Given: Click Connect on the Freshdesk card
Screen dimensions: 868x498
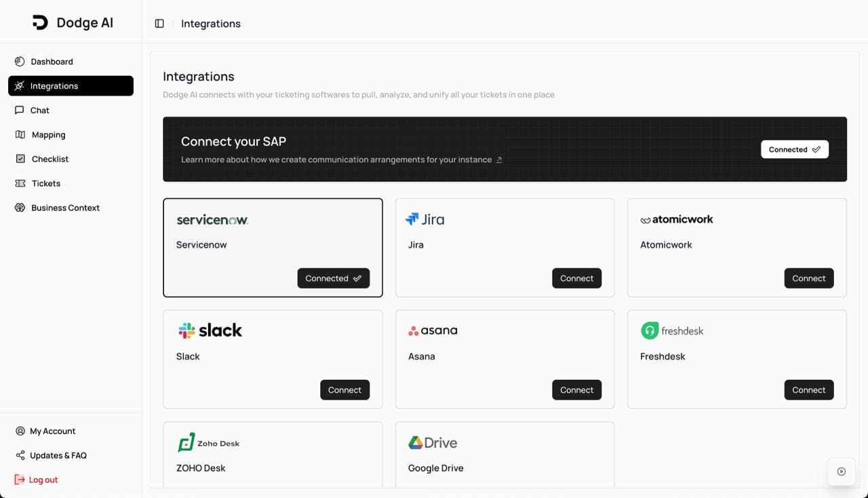Looking at the screenshot, I should [808, 389].
